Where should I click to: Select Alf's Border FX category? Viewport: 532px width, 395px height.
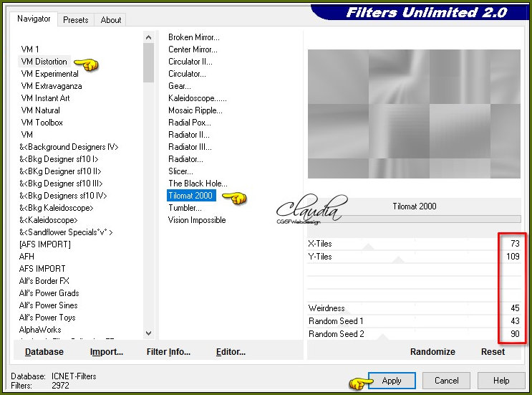(x=44, y=281)
